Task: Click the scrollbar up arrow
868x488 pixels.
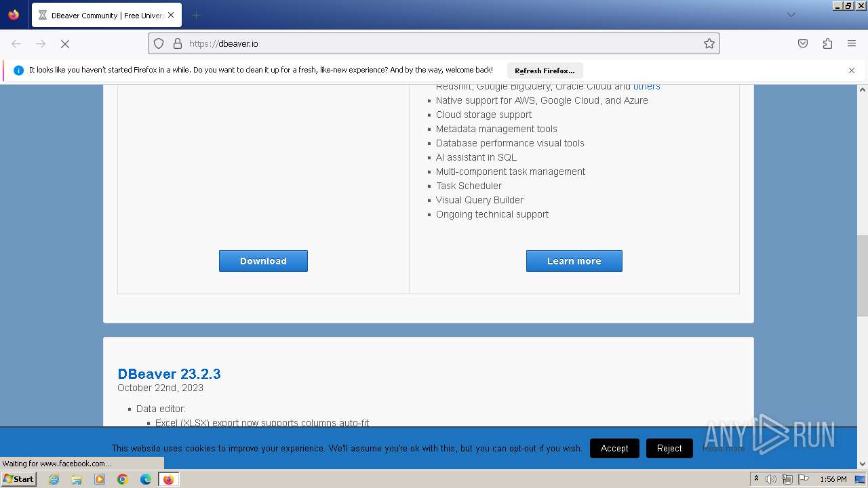Action: (863, 89)
